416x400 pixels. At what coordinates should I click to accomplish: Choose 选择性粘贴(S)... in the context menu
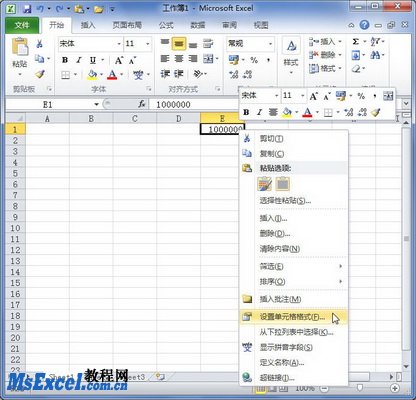(x=293, y=201)
